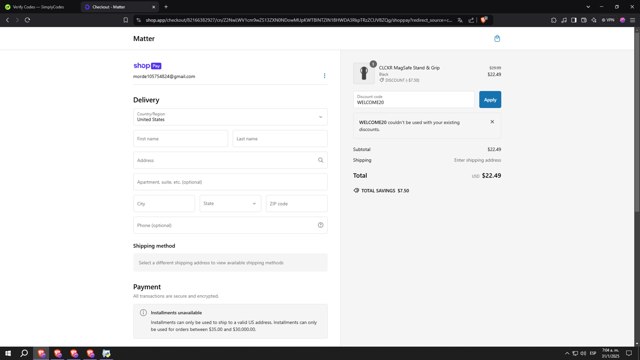Open the Windows Start menu
Screen dimensions: 640x360
[8, 353]
